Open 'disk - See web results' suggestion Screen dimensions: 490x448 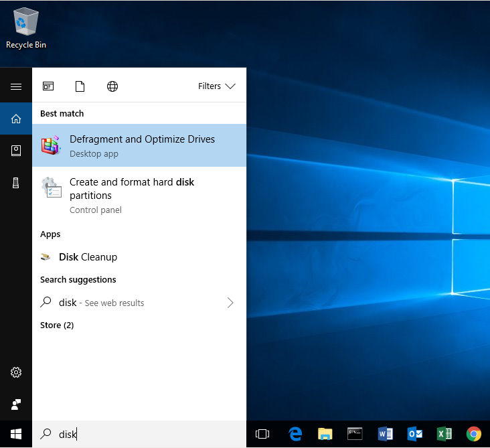139,303
